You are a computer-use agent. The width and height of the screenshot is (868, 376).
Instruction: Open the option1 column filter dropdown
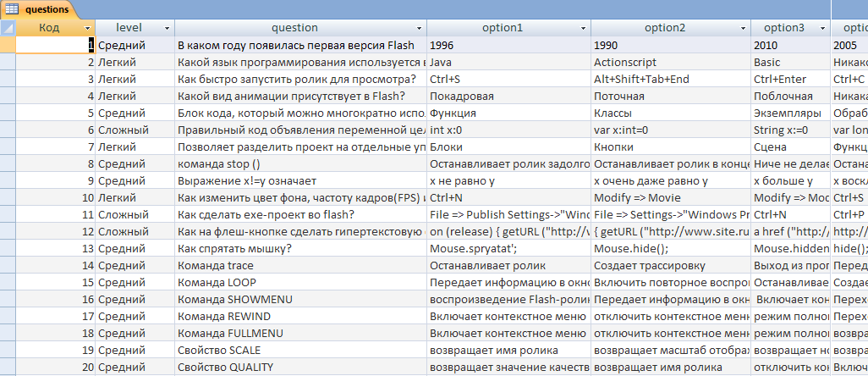pos(583,28)
